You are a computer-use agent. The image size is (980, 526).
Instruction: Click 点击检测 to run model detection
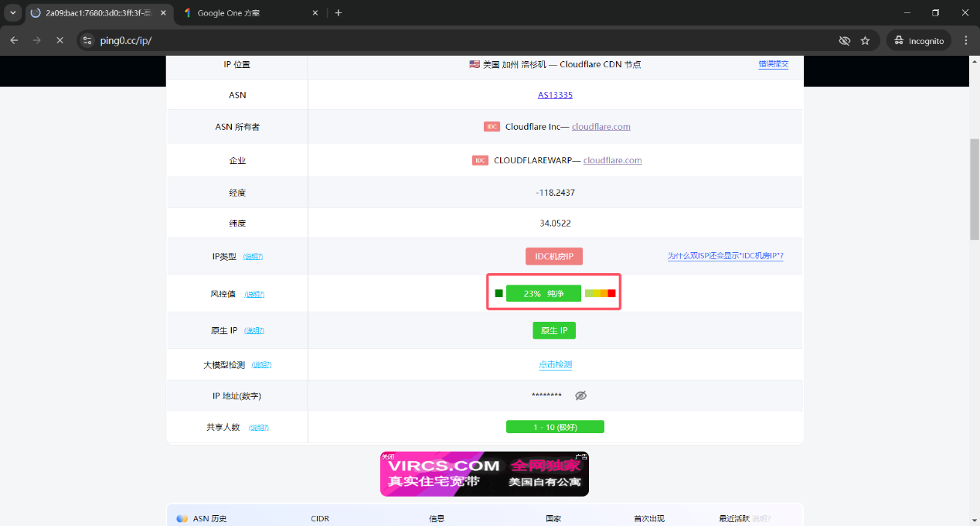(555, 364)
